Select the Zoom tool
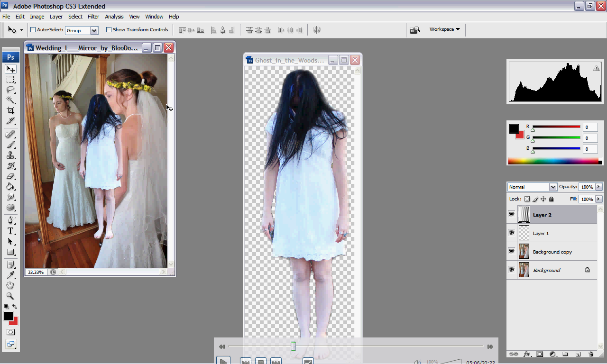Viewport: 607px width, 364px height. pyautogui.click(x=10, y=296)
